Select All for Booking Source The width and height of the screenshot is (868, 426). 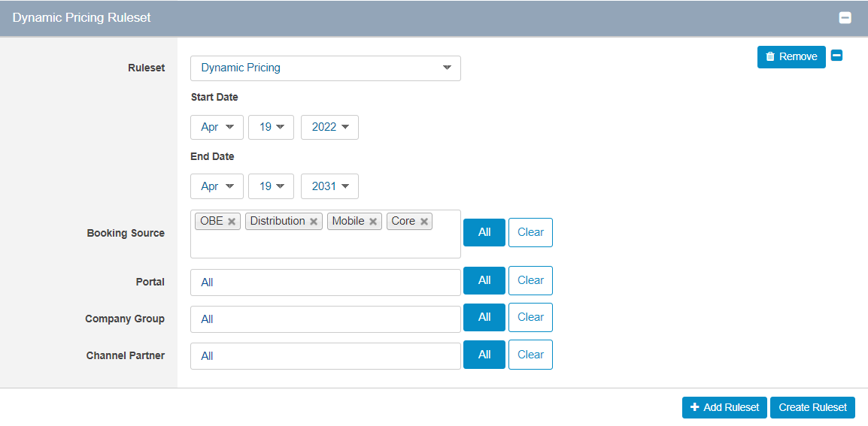click(484, 232)
